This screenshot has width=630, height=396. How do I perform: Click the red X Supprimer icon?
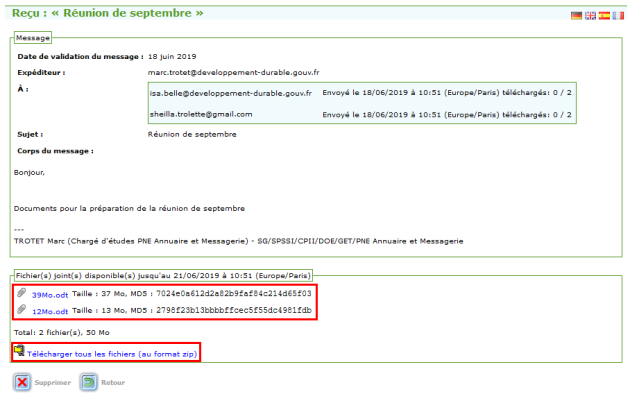click(x=22, y=382)
